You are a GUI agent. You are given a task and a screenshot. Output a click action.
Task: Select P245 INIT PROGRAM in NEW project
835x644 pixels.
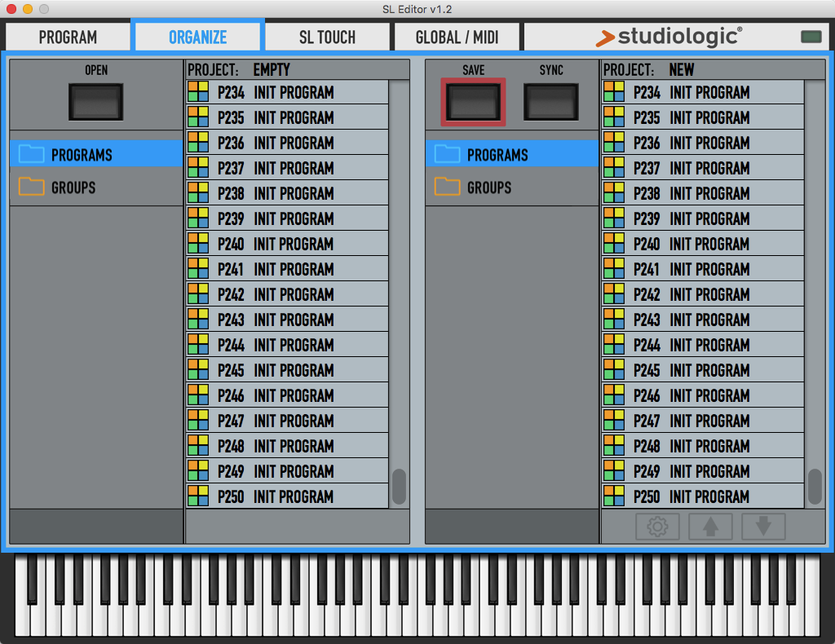pos(702,370)
